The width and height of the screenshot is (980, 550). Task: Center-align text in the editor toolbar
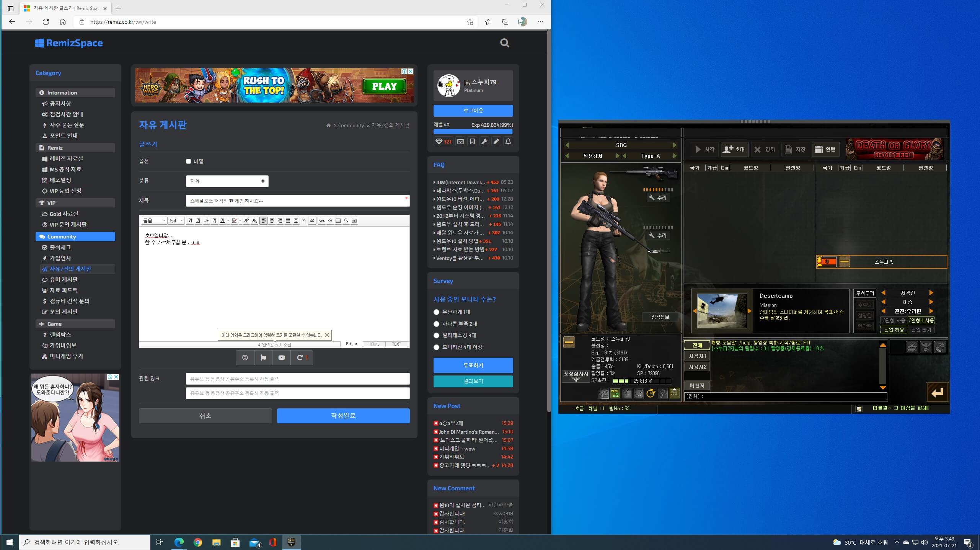272,220
